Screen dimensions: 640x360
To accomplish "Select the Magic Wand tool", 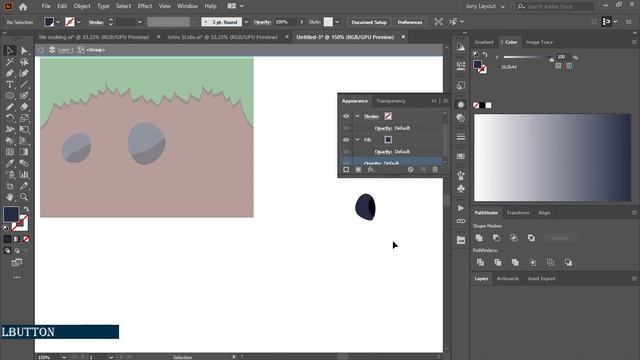I will 10,62.
